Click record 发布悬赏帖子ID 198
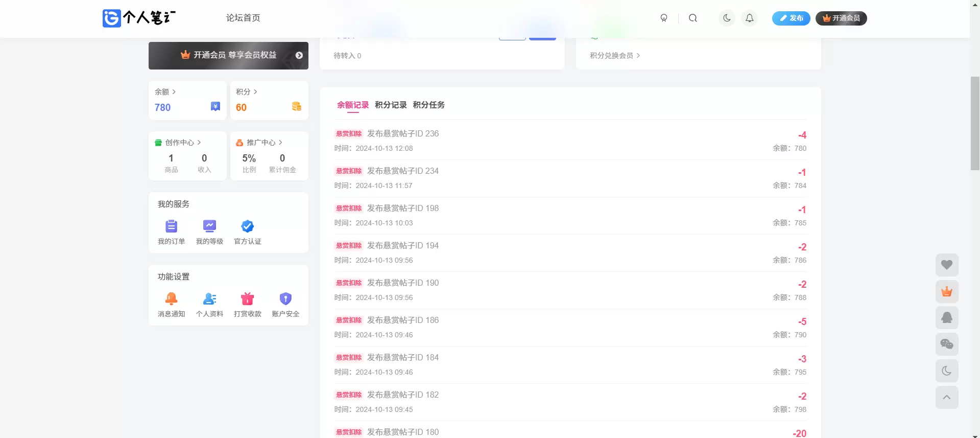The height and width of the screenshot is (438, 980). click(x=403, y=208)
